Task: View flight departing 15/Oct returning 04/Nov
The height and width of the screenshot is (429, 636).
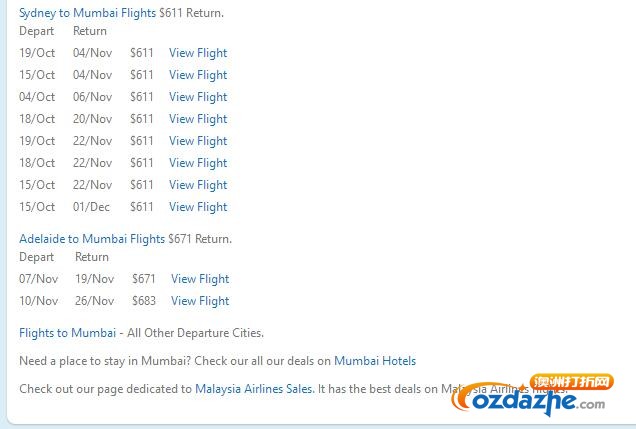Action: pyautogui.click(x=198, y=75)
